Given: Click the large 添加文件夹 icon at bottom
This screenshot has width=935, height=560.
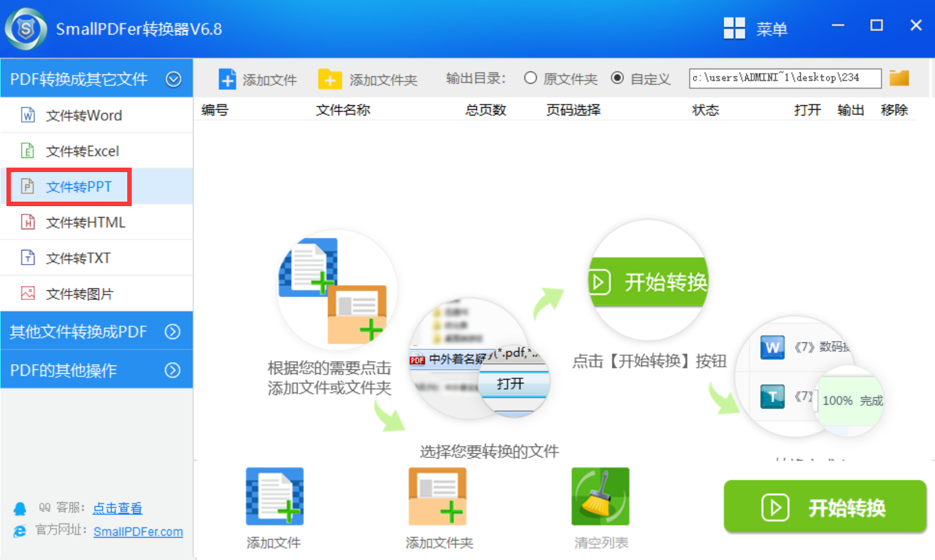Looking at the screenshot, I should click(438, 496).
